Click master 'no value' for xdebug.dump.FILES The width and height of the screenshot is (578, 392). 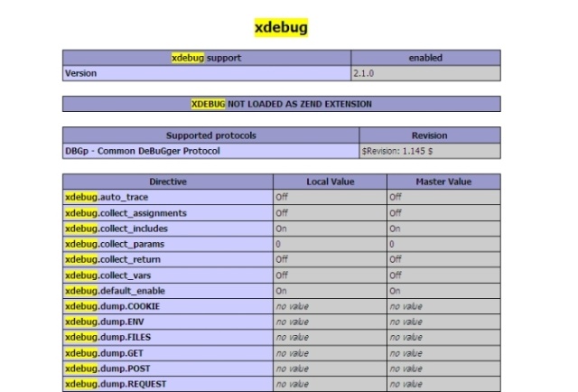point(443,338)
